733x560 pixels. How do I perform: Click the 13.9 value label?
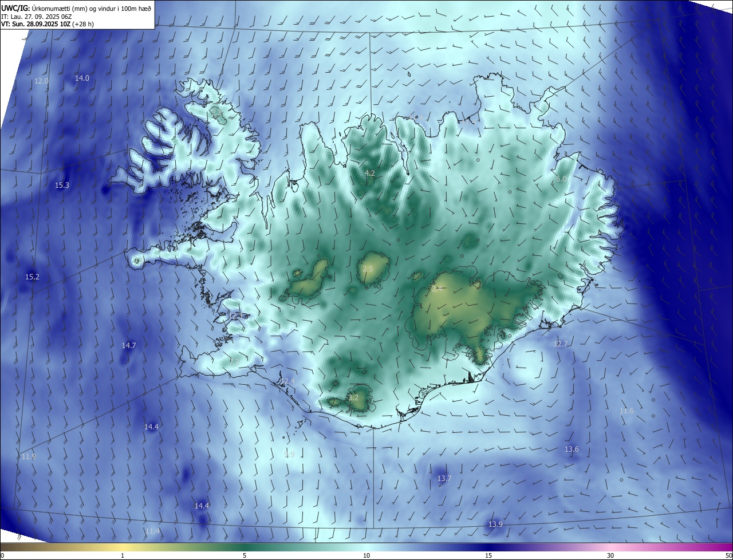[x=495, y=524]
